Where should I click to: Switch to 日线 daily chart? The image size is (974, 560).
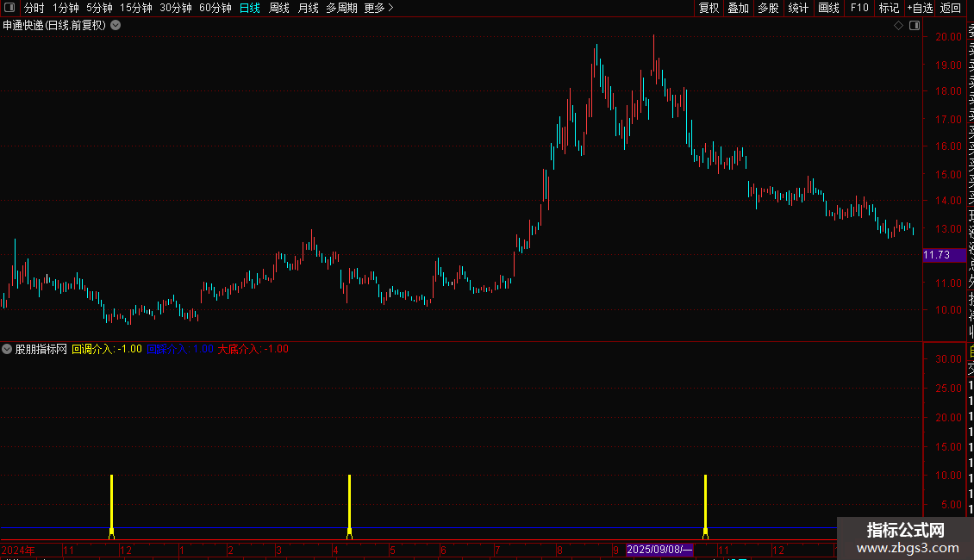(x=250, y=8)
